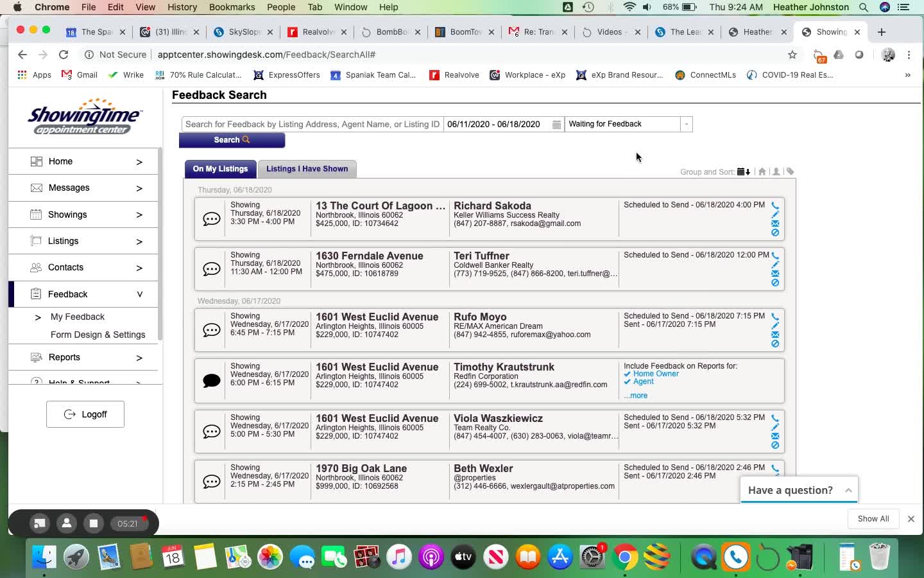Image resolution: width=924 pixels, height=578 pixels.
Task: Toggle Home Owner feedback report checkmark
Action: pyautogui.click(x=627, y=374)
